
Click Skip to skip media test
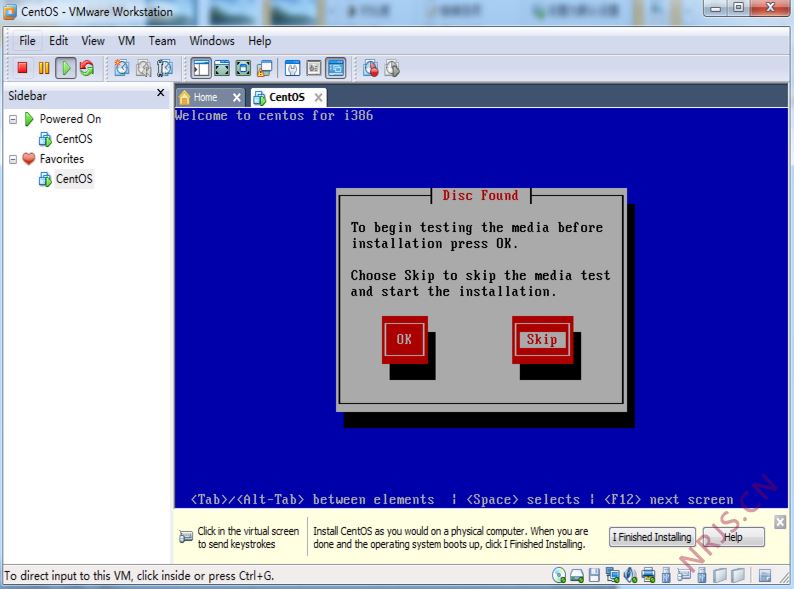542,339
